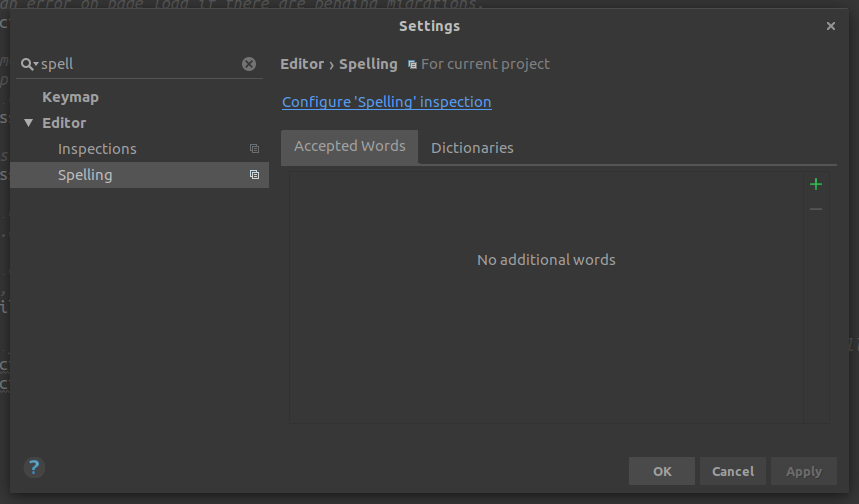Click the Cancel button

tap(733, 471)
